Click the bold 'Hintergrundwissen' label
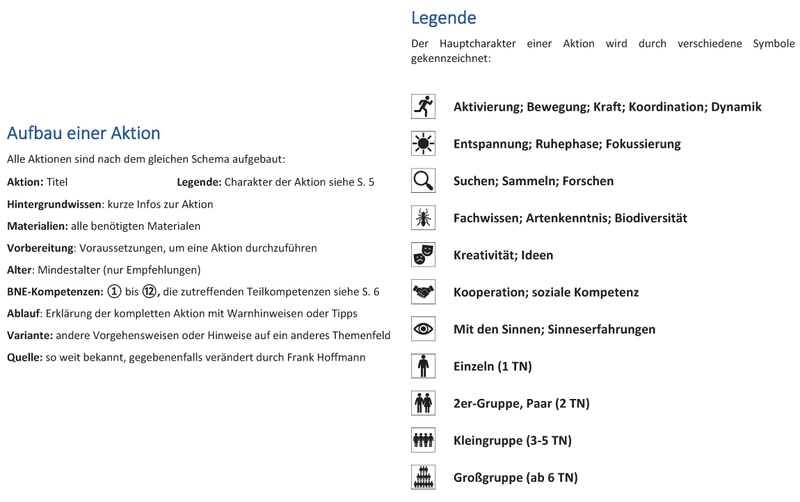The width and height of the screenshot is (800, 502). (x=54, y=204)
